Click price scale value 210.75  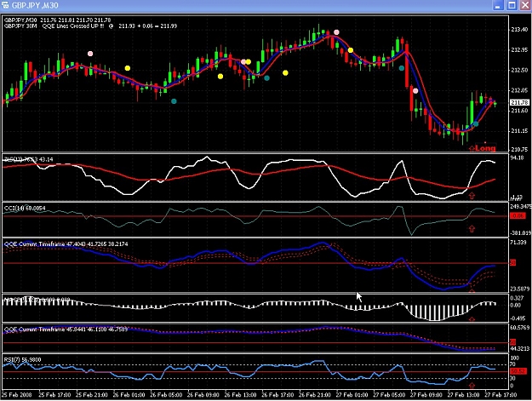coord(519,149)
